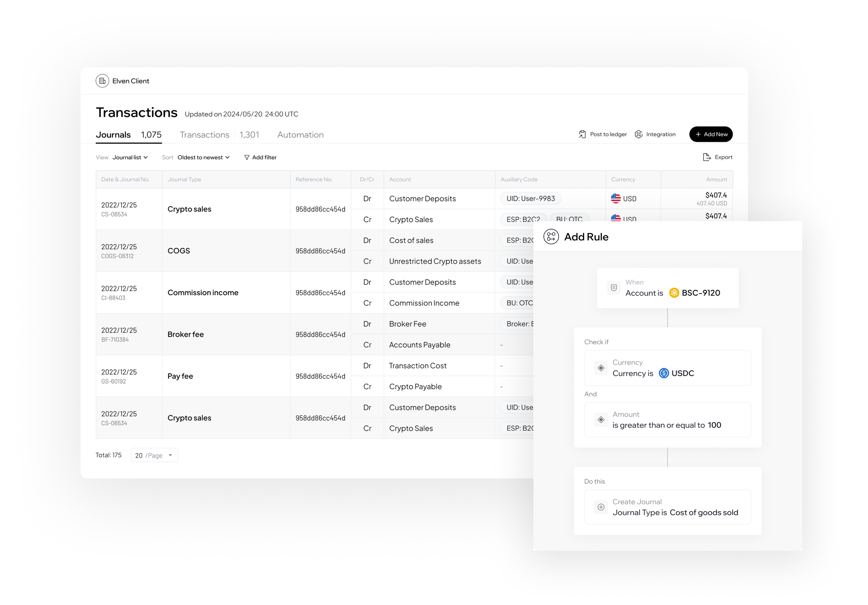This screenshot has width=868, height=605.
Task: Click the UID: User-9983 auxiliary code tag
Action: [x=530, y=199]
